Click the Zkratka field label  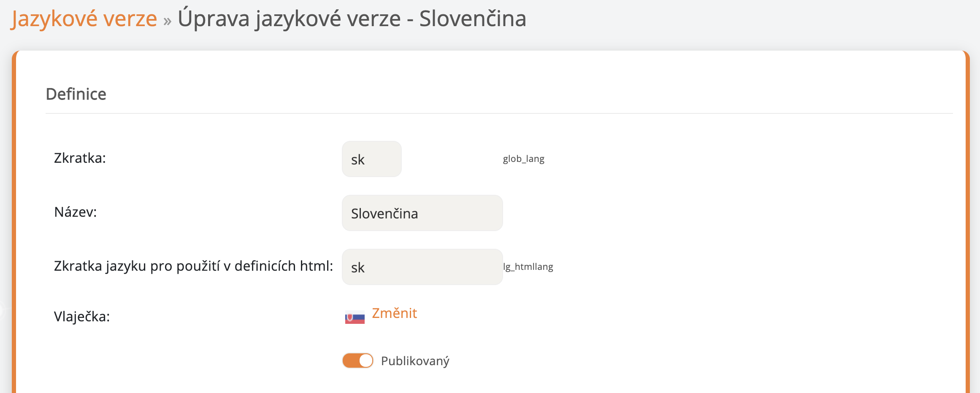[80, 159]
